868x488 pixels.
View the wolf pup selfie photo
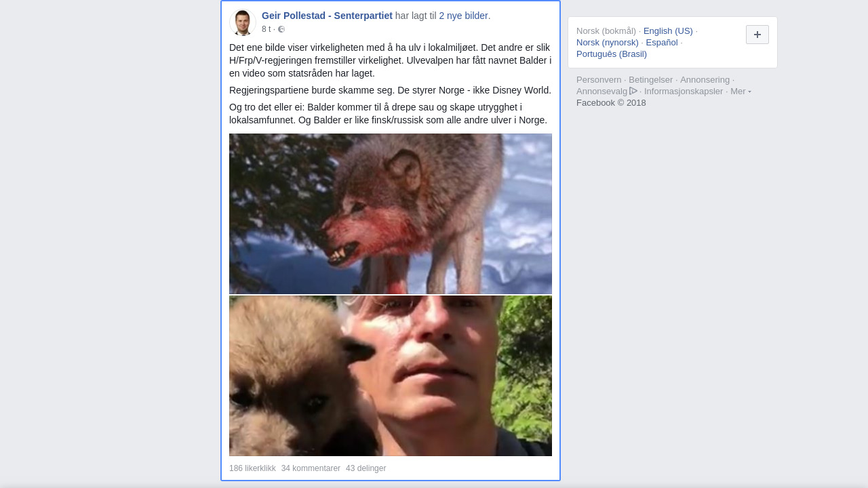coord(391,375)
